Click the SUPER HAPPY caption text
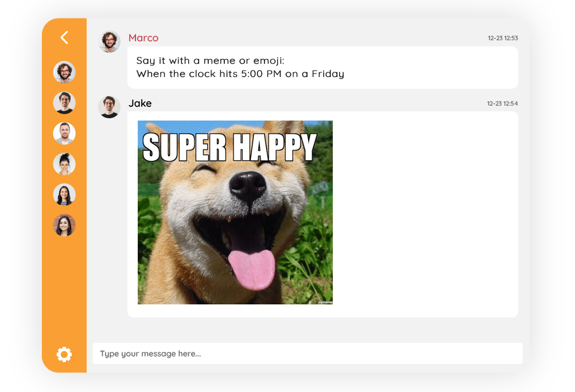Viewport: 575px width, 392px height. click(230, 148)
